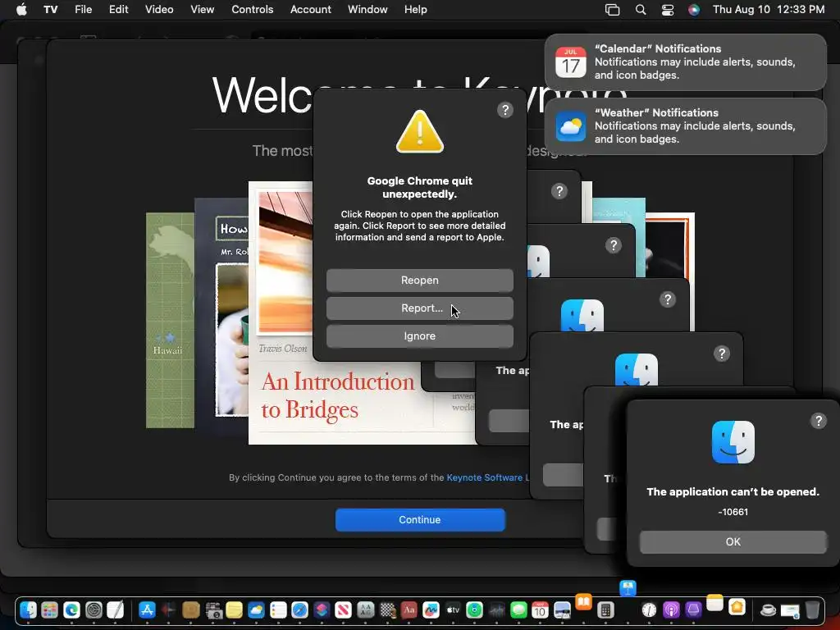Viewport: 840px width, 630px height.
Task: Open the Apple menu
Action: 22,10
